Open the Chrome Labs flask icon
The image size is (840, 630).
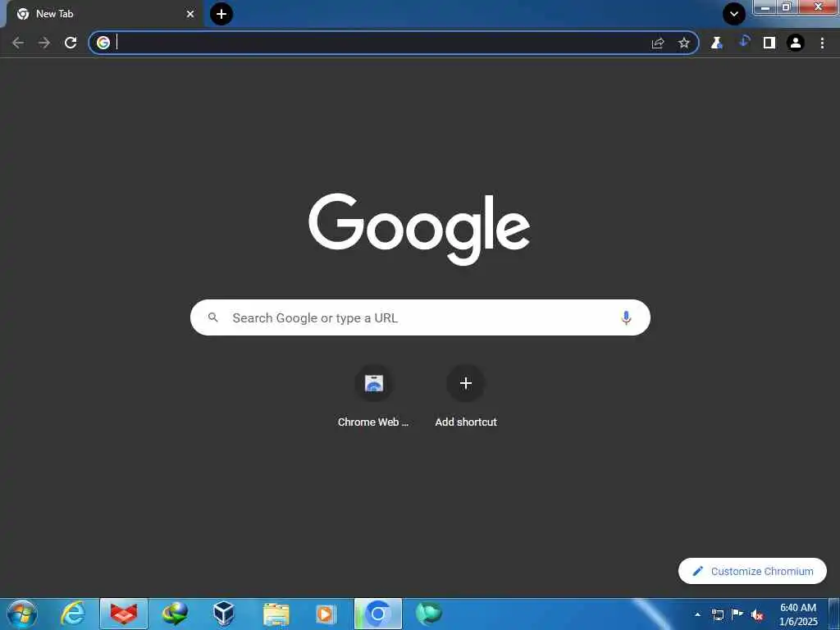tap(717, 43)
